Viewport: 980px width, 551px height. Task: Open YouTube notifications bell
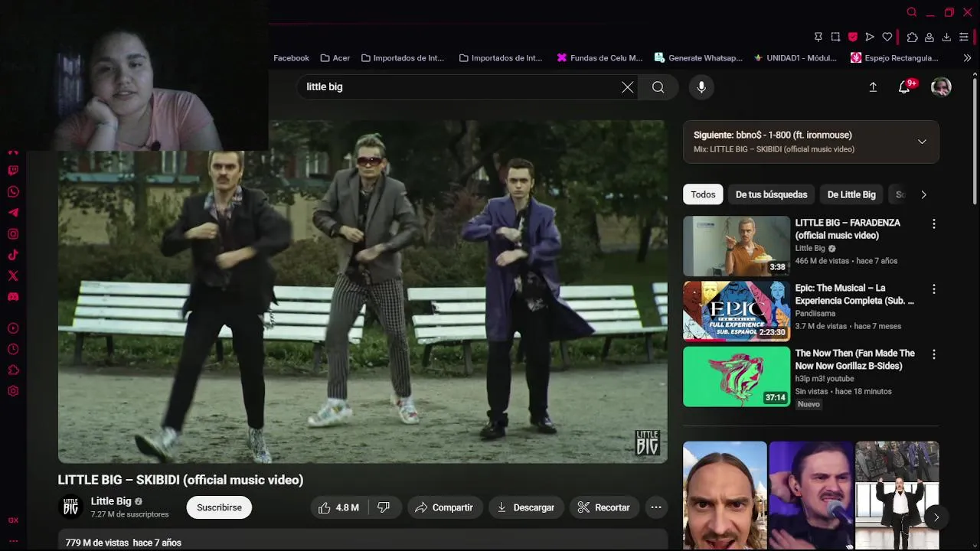[905, 87]
